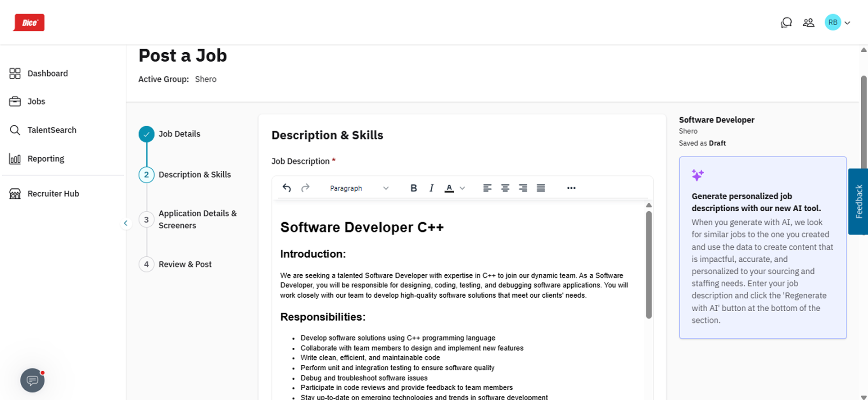This screenshot has height=400, width=868.
Task: Click the Job Details completed step checkmark
Action: coord(146,134)
